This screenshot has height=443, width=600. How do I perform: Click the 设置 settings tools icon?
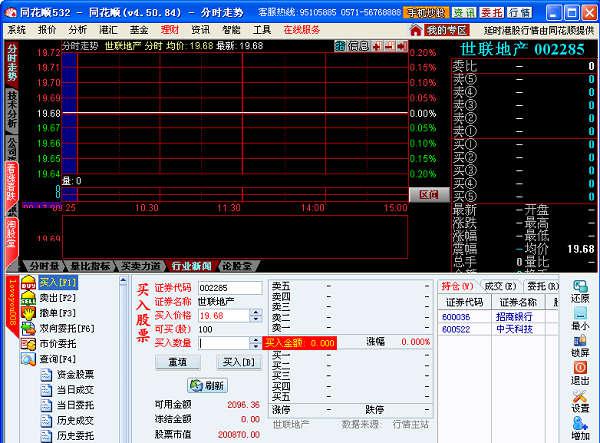click(x=580, y=396)
